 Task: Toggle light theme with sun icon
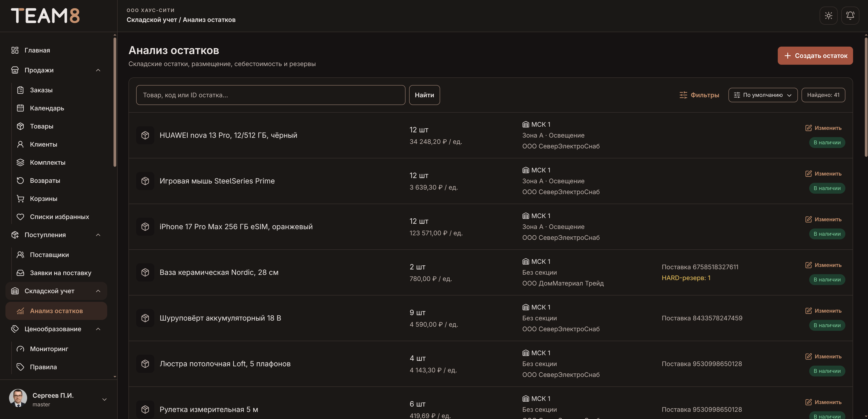point(828,16)
